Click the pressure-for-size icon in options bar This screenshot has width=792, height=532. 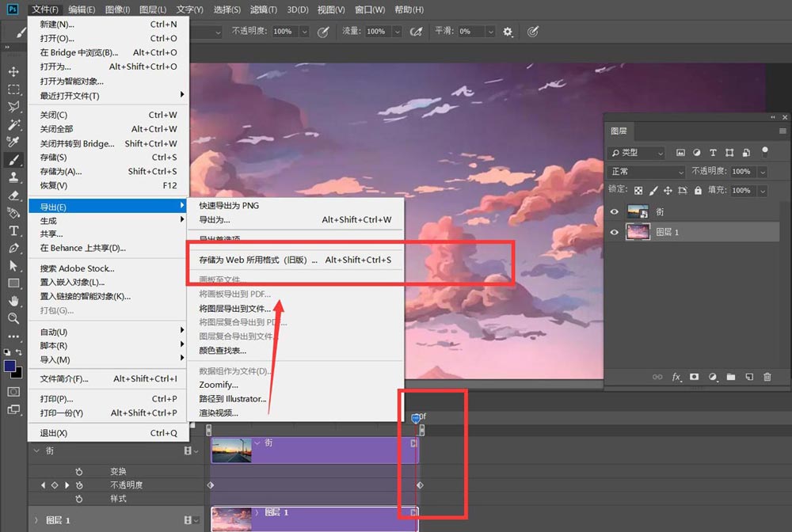point(532,32)
